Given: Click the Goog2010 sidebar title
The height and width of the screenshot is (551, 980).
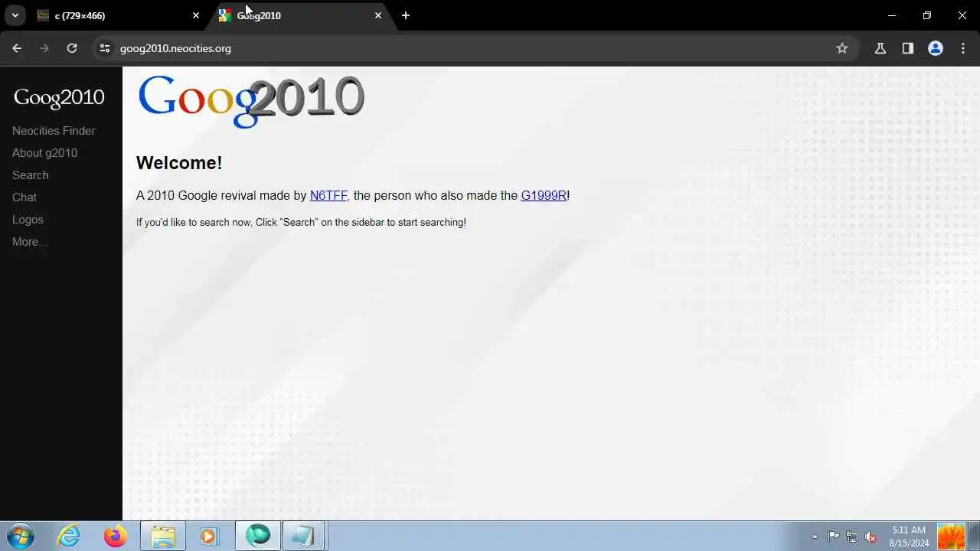Looking at the screenshot, I should click(59, 97).
